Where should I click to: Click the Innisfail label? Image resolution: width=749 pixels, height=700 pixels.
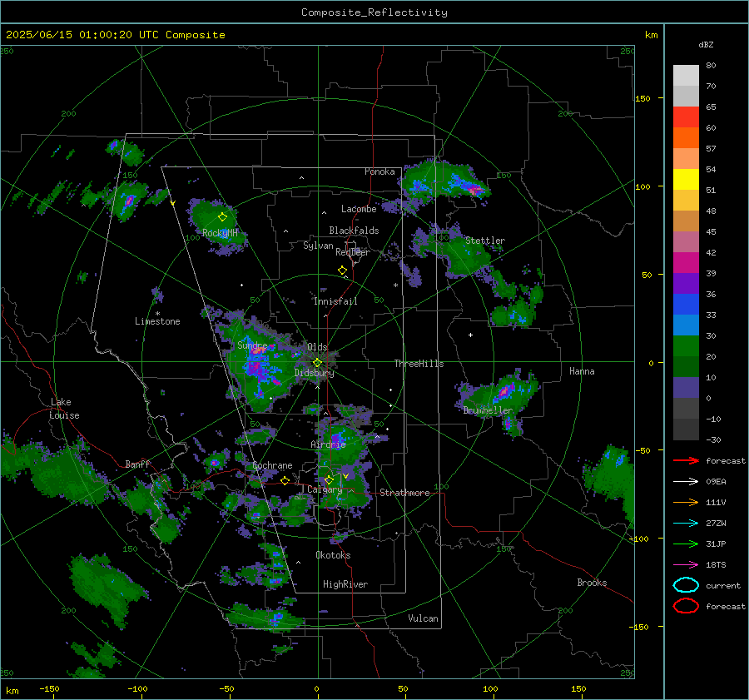point(335,301)
